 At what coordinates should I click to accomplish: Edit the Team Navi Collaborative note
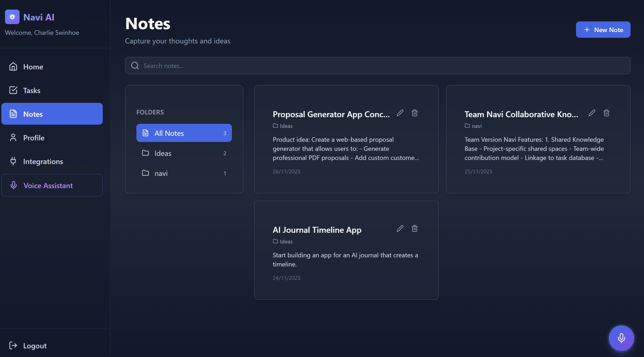tap(592, 113)
